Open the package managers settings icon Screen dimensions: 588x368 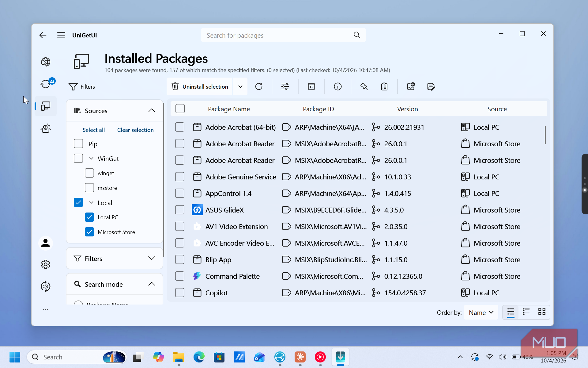pyautogui.click(x=46, y=286)
